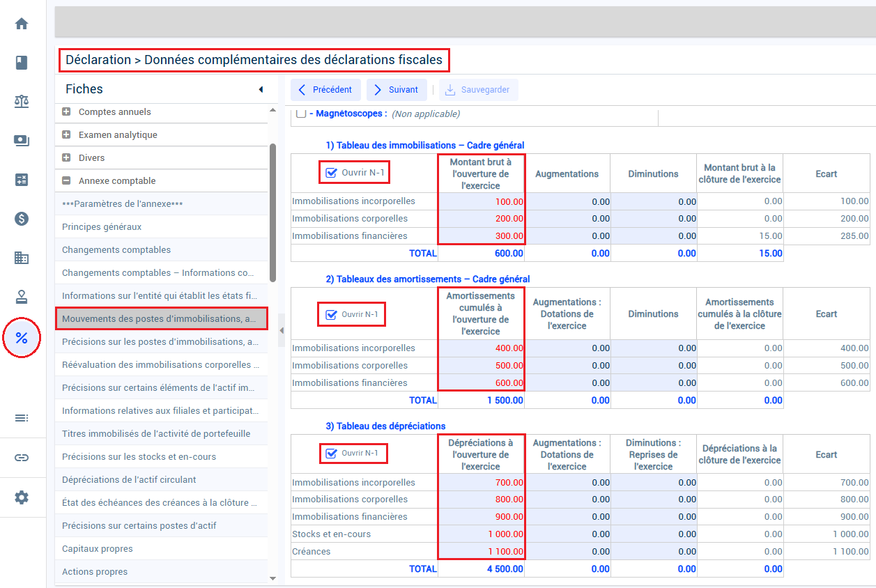Viewport: 876px width, 588px height.
Task: Open the balance scale icon in sidebar
Action: 22,102
